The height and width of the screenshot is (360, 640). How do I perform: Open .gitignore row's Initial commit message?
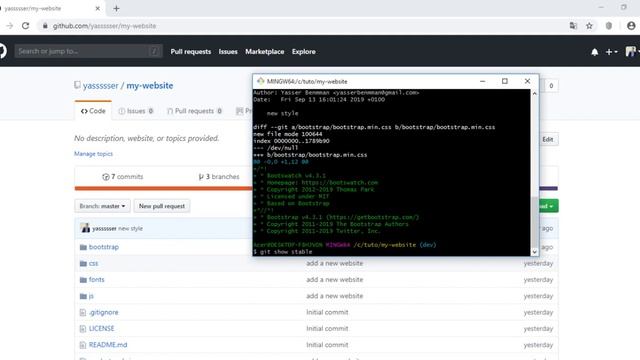click(327, 312)
